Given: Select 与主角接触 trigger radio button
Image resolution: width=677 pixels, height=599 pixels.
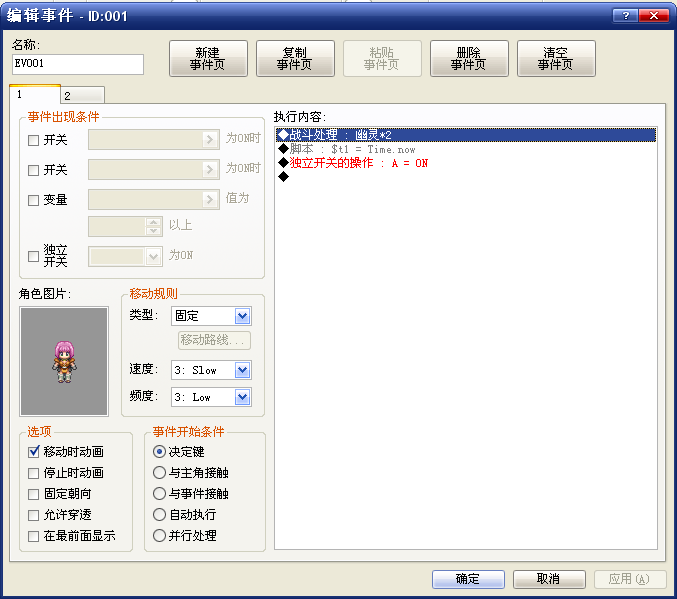Looking at the screenshot, I should point(159,472).
